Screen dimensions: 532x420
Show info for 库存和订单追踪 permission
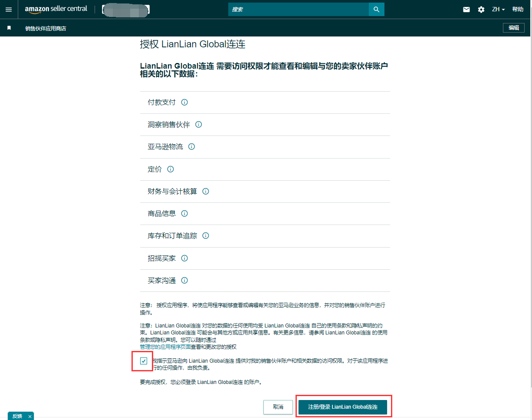pos(206,236)
